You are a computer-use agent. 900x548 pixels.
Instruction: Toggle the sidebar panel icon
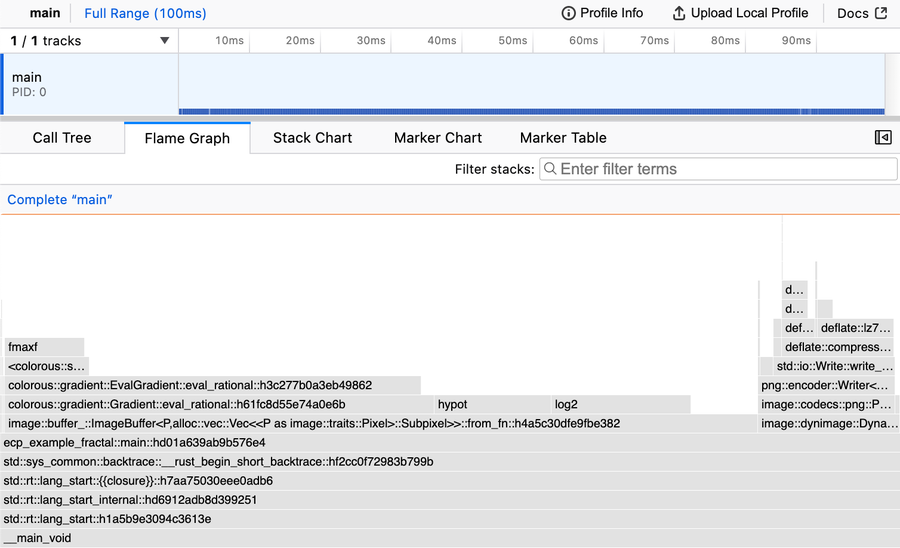point(883,137)
